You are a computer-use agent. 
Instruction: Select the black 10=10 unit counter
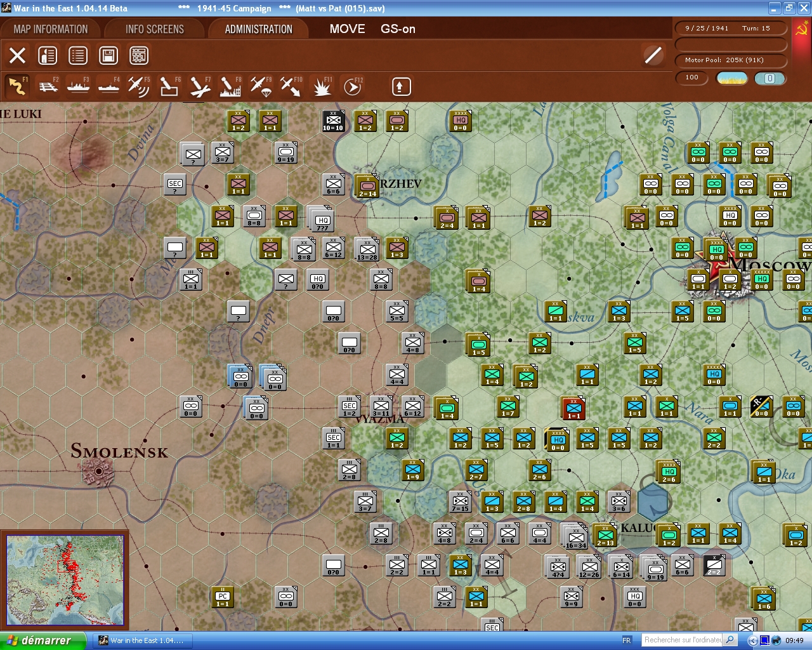click(333, 121)
